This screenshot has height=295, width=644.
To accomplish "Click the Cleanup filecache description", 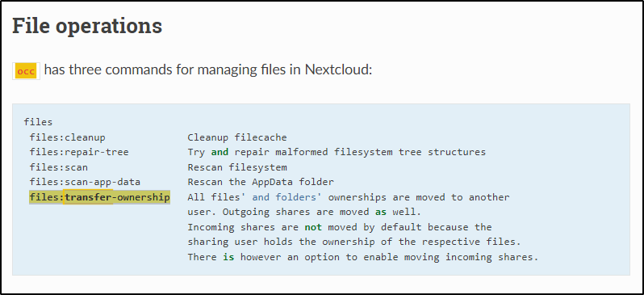I will click(x=237, y=137).
